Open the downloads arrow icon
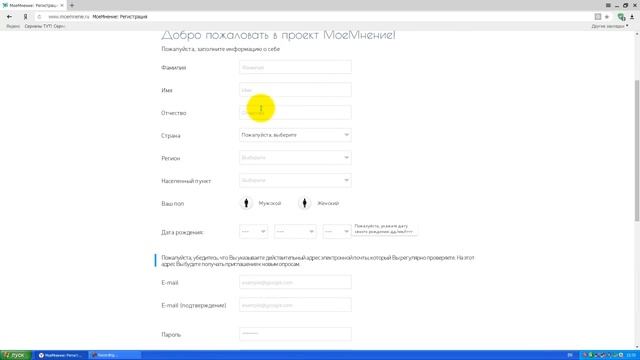Image resolution: width=640 pixels, height=360 pixels. pyautogui.click(x=632, y=17)
